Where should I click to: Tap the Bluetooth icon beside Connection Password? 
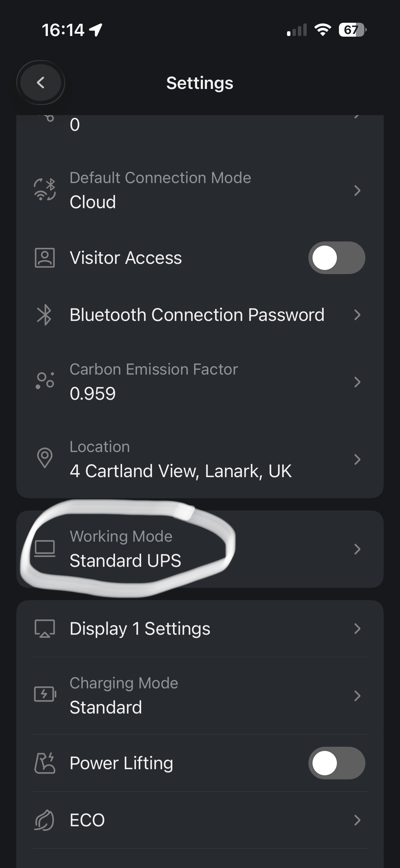44,315
